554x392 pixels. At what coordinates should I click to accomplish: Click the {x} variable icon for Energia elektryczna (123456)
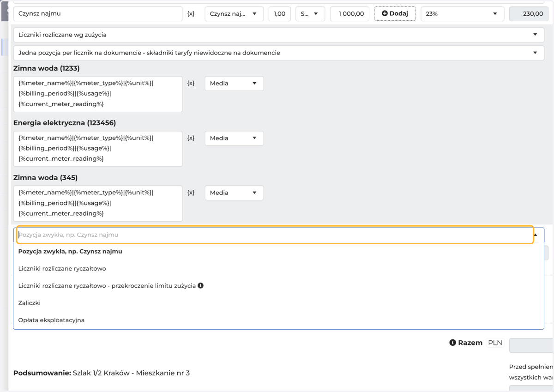[191, 138]
